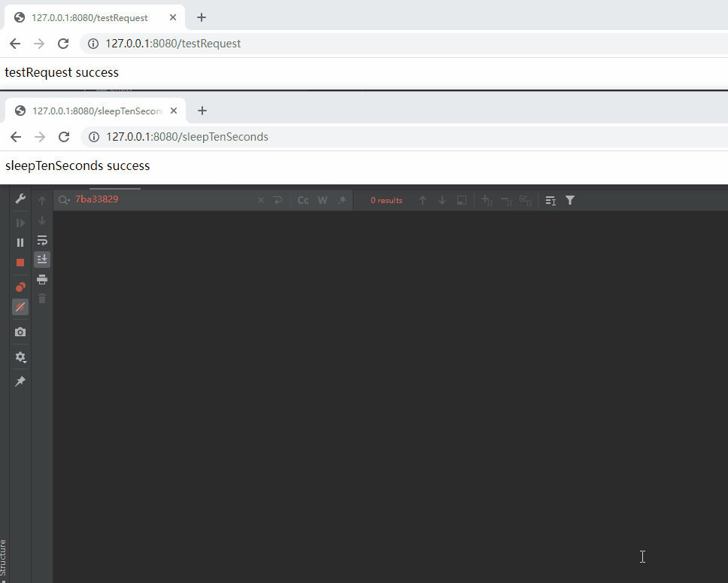View breakpoints red circles icon
The height and width of the screenshot is (583, 728).
[20, 287]
